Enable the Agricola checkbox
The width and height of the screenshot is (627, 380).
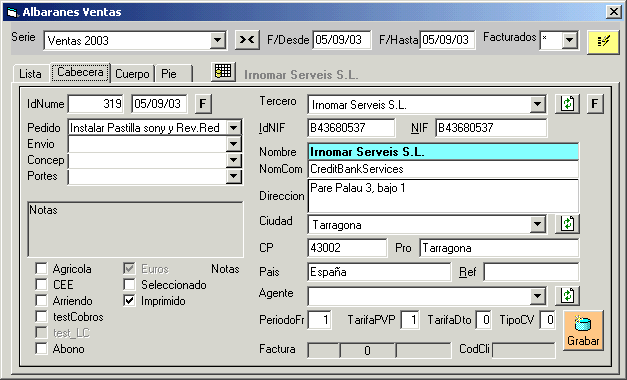tap(41, 268)
